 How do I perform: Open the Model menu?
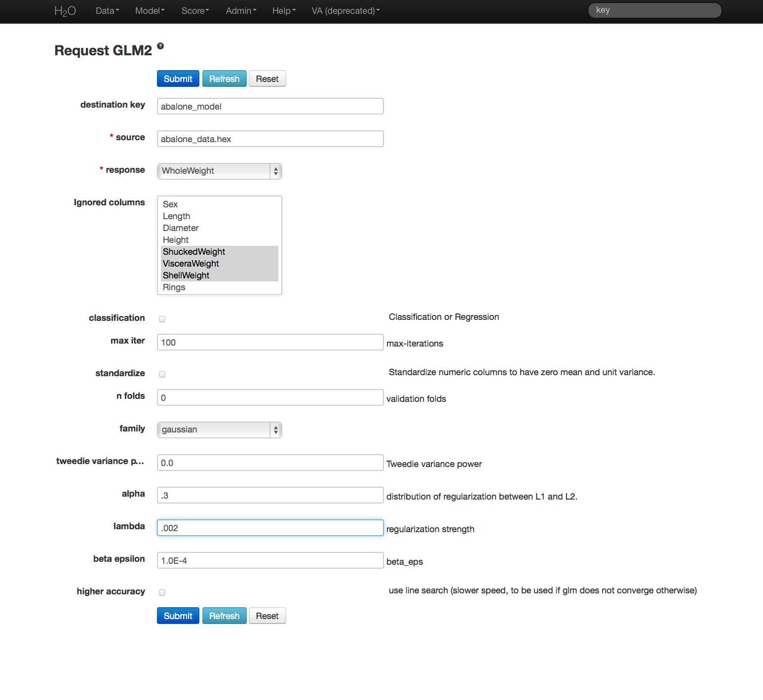coord(150,11)
